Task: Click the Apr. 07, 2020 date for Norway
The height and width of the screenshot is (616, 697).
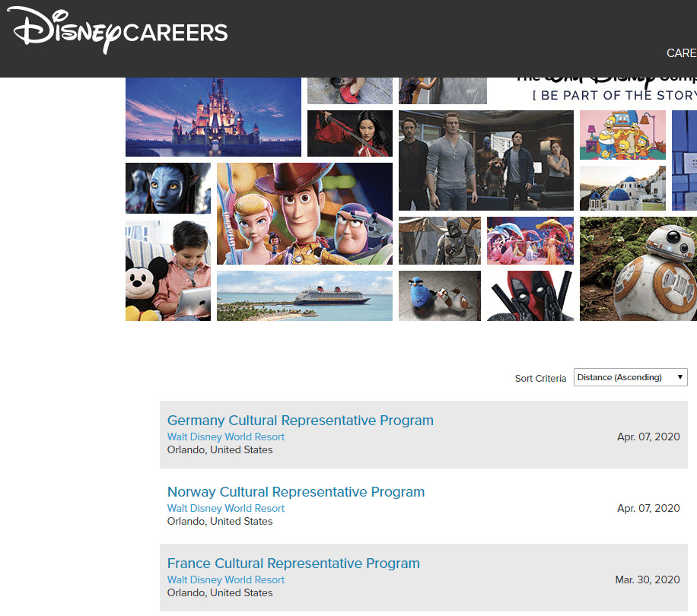Action: tap(648, 508)
